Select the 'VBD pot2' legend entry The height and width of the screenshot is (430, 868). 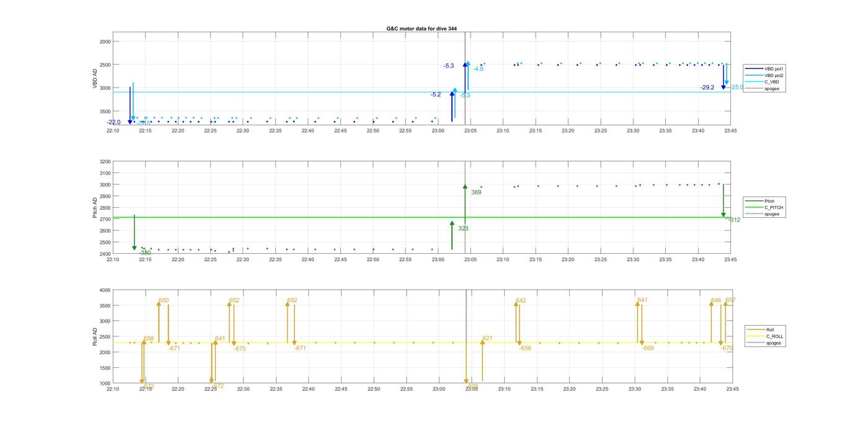[764, 75]
